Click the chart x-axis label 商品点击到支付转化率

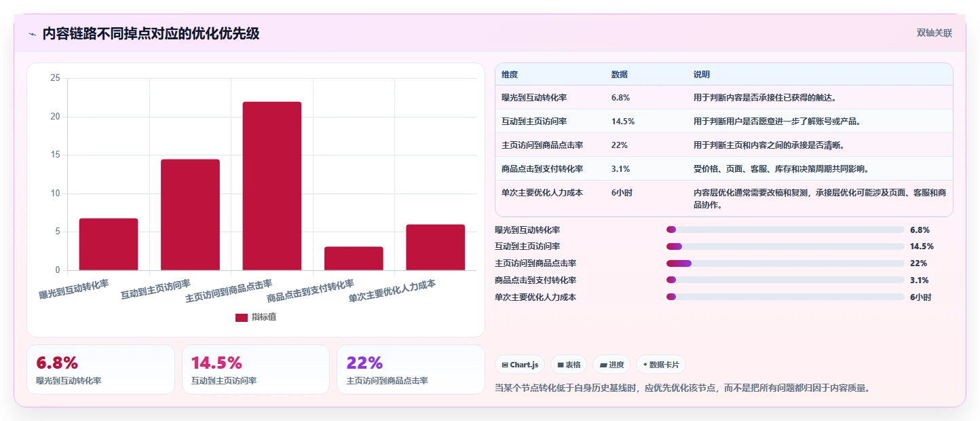click(311, 291)
